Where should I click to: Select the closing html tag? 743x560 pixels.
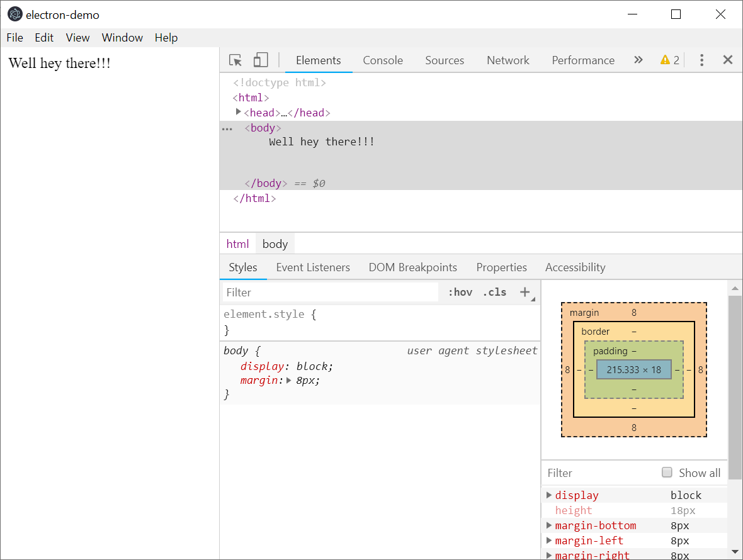(254, 198)
